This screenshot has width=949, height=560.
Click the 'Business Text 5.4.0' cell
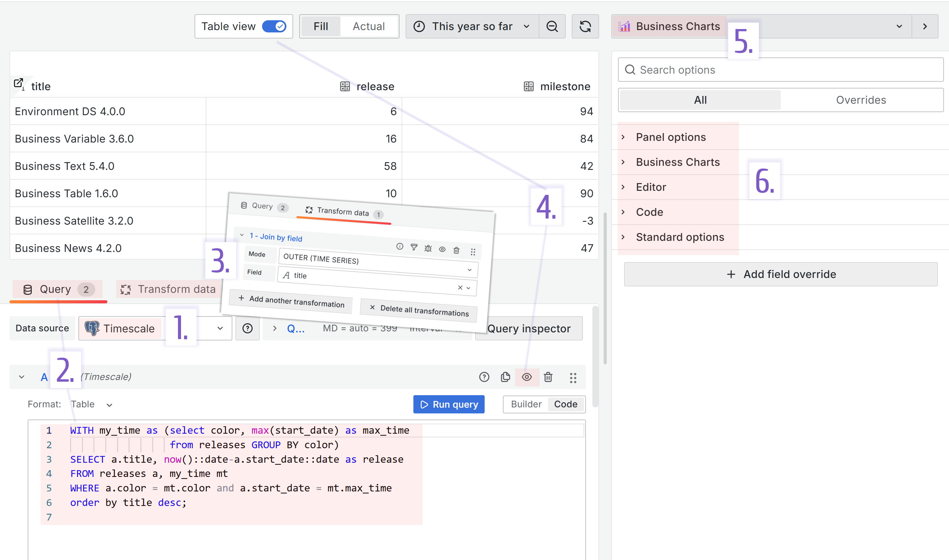[x=108, y=166]
